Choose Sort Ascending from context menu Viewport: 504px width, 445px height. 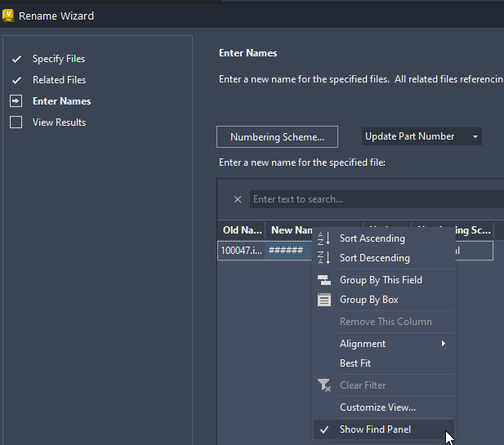pyautogui.click(x=384, y=238)
